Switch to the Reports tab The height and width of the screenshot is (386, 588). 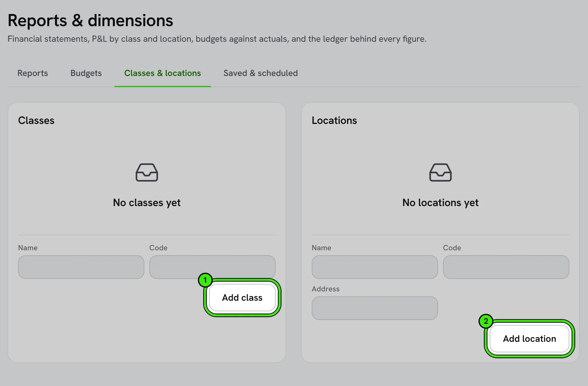coord(33,73)
